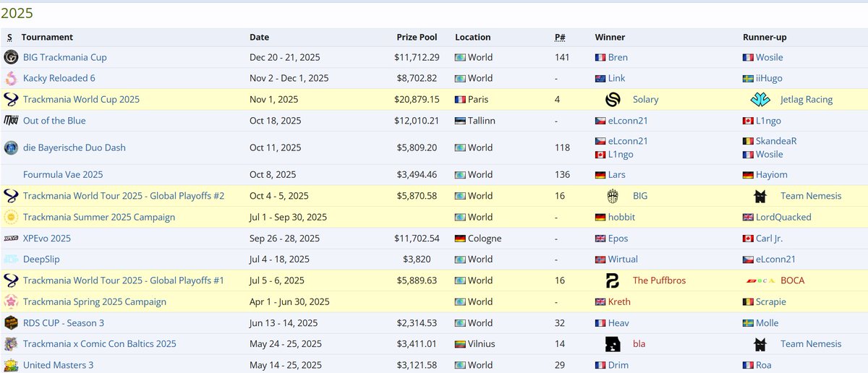Click the Team Nemesis logo in Comic Con Baltics row

click(760, 344)
